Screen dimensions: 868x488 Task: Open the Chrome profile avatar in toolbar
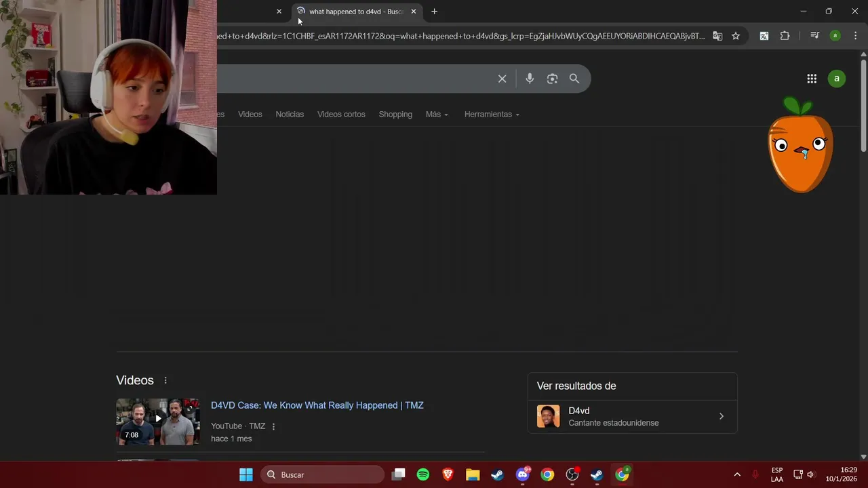point(835,36)
